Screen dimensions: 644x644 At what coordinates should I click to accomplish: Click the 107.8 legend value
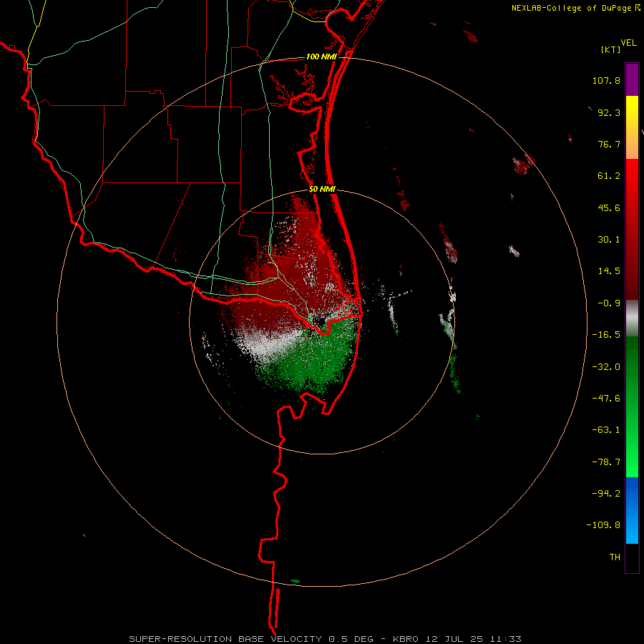[x=606, y=80]
